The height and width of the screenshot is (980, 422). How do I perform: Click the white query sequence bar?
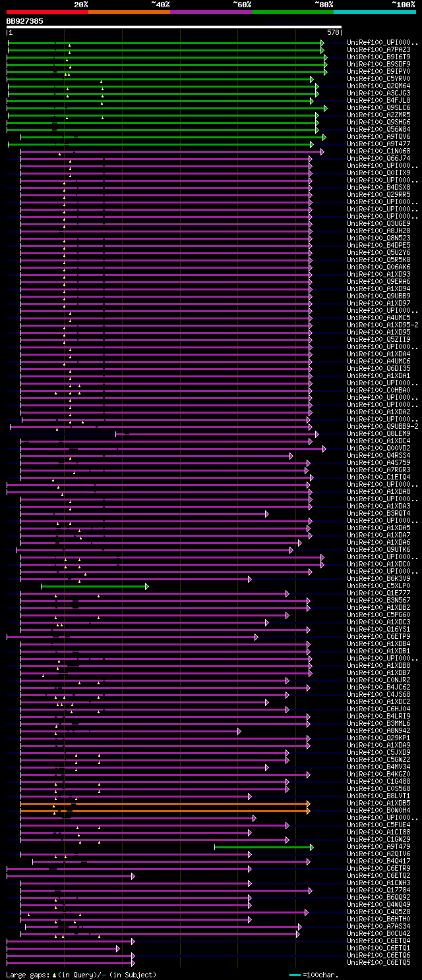click(174, 27)
